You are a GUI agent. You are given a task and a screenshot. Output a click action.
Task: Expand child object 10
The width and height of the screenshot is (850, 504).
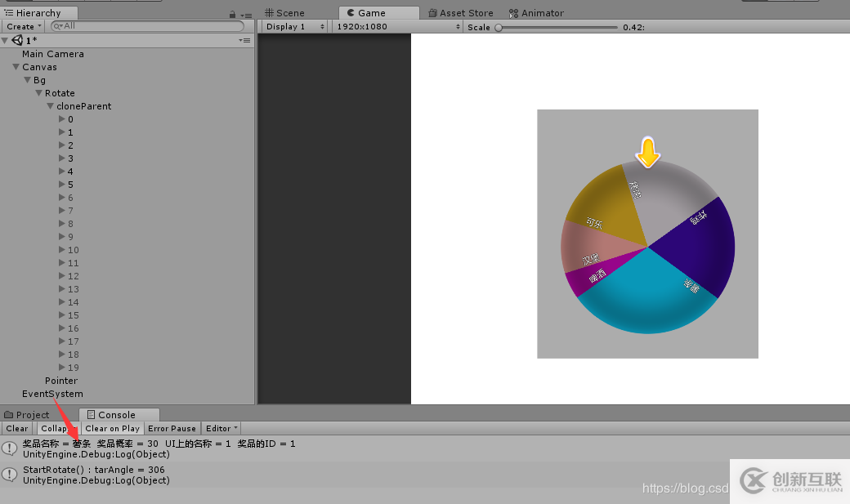pos(61,250)
